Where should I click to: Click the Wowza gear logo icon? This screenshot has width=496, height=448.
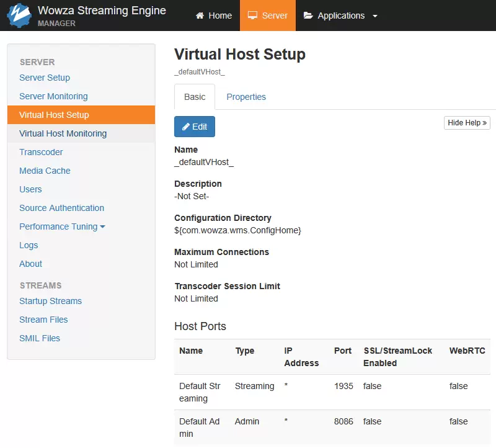click(x=19, y=15)
